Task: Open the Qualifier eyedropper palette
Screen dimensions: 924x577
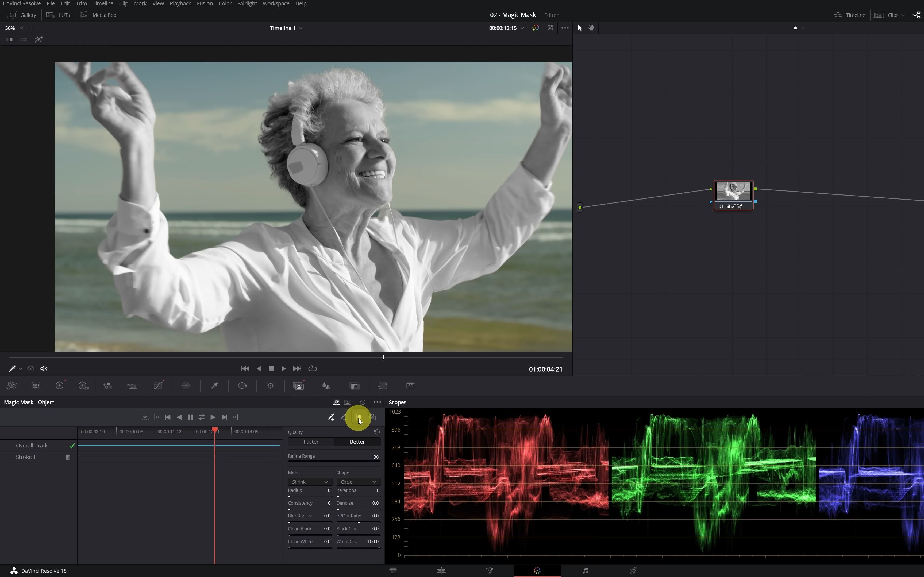Action: pyautogui.click(x=214, y=386)
